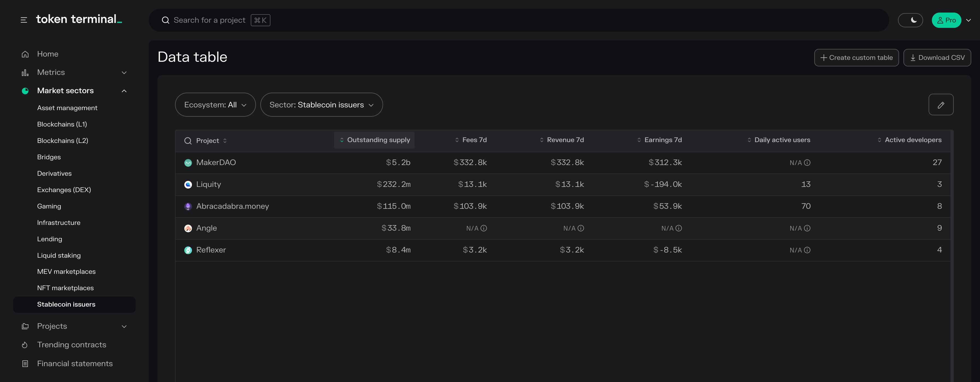Screen dimensions: 980x382
Task: Click the search icon in Project column header
Action: coord(188,141)
